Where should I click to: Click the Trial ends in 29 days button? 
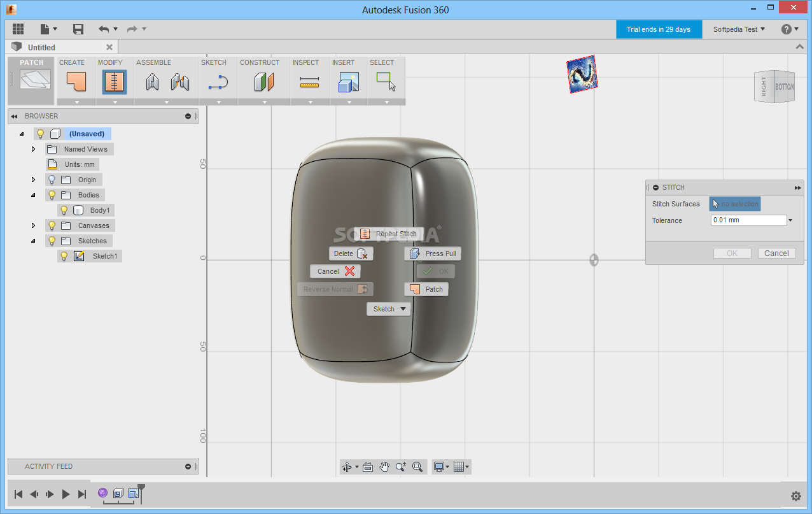(x=659, y=29)
